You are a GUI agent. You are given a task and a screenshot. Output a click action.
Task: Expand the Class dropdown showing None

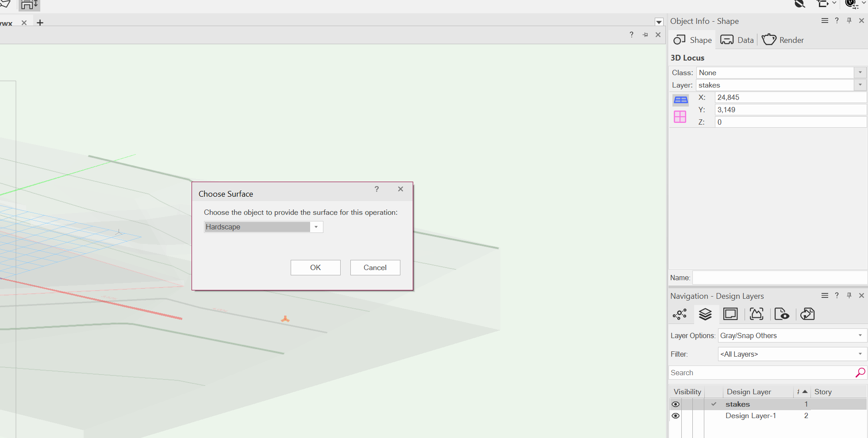(860, 72)
